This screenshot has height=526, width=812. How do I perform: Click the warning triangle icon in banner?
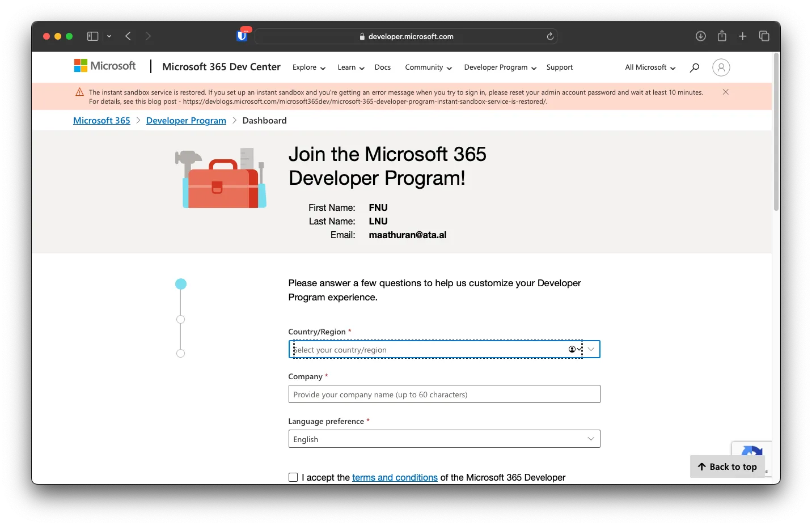click(80, 92)
